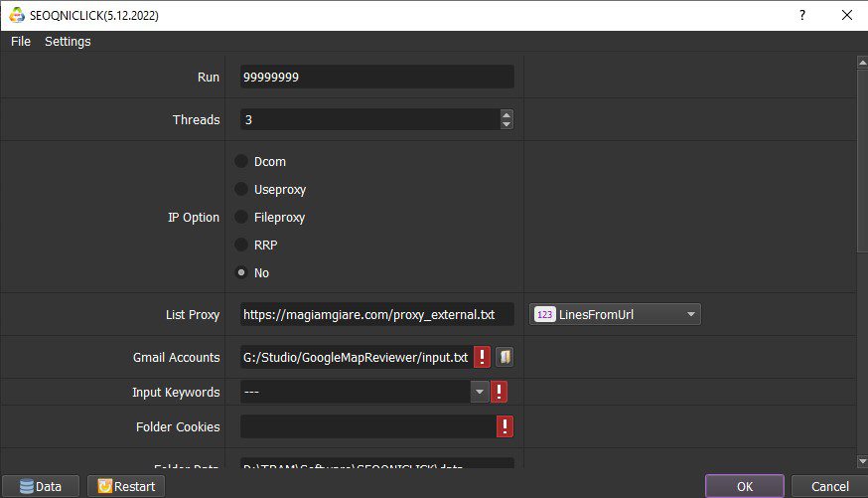This screenshot has width=868, height=498.
Task: Click the Restart button
Action: [126, 486]
